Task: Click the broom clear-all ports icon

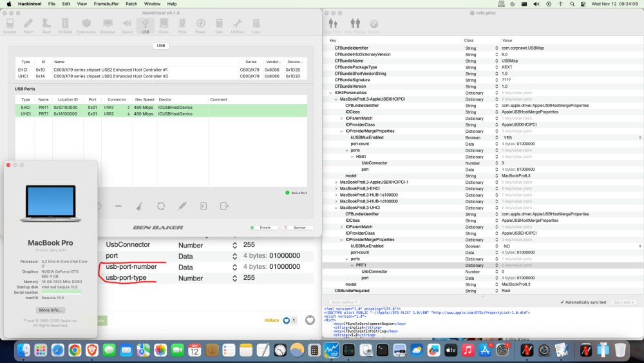Action: 140,206
